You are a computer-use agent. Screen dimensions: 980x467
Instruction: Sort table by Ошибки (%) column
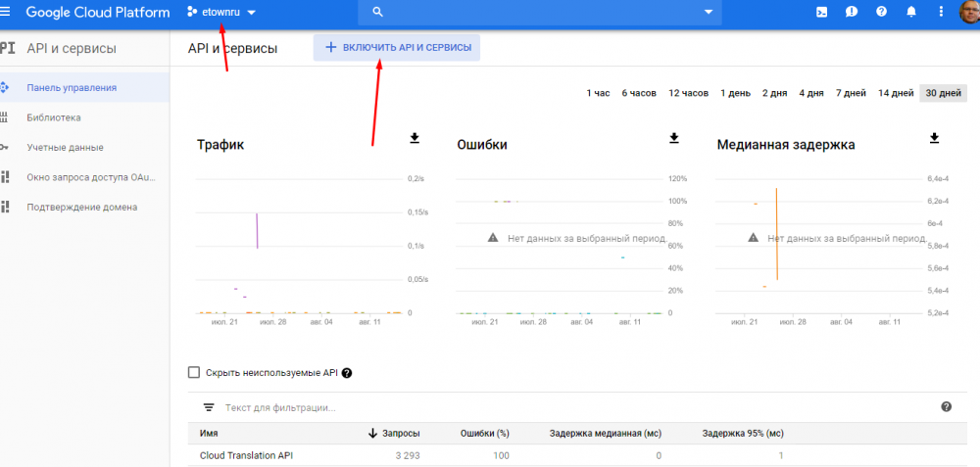point(485,434)
